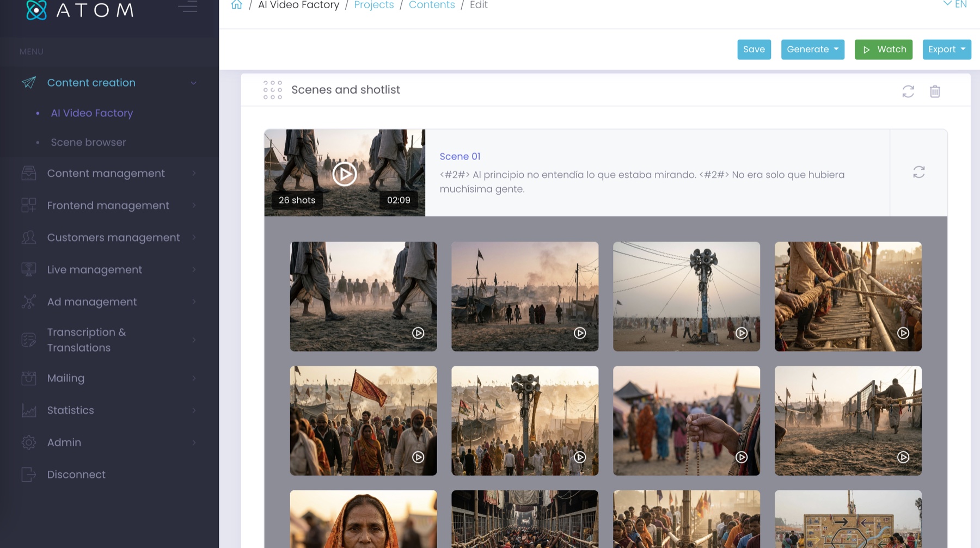Click the ATOM logo icon
980x548 pixels.
(x=36, y=10)
